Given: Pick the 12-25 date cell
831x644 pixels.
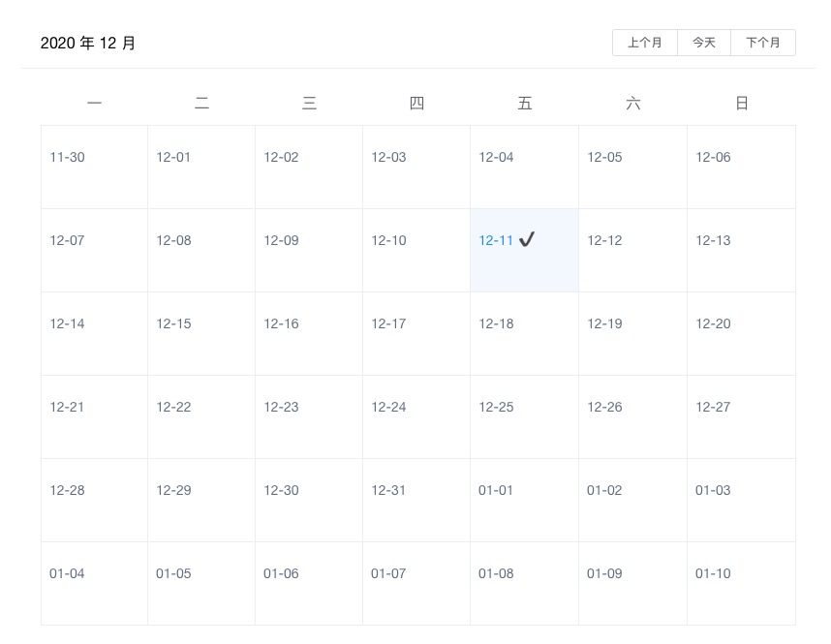Looking at the screenshot, I should pyautogui.click(x=524, y=416).
